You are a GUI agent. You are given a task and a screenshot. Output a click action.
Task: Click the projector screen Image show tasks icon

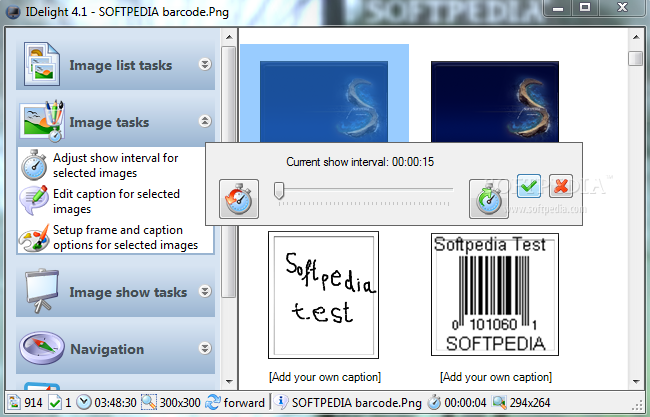(41, 291)
